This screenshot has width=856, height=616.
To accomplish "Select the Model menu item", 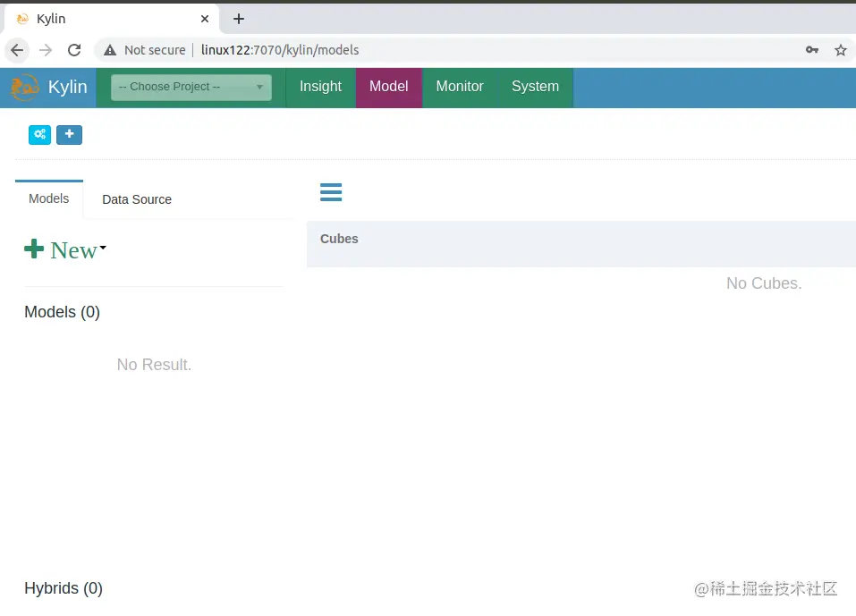I will [x=389, y=88].
